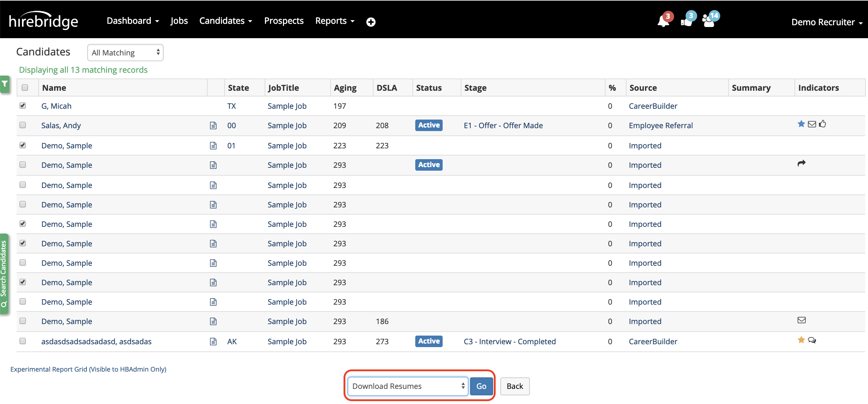The image size is (868, 404).
Task: Open Experimental Report Grid link
Action: pyautogui.click(x=88, y=369)
